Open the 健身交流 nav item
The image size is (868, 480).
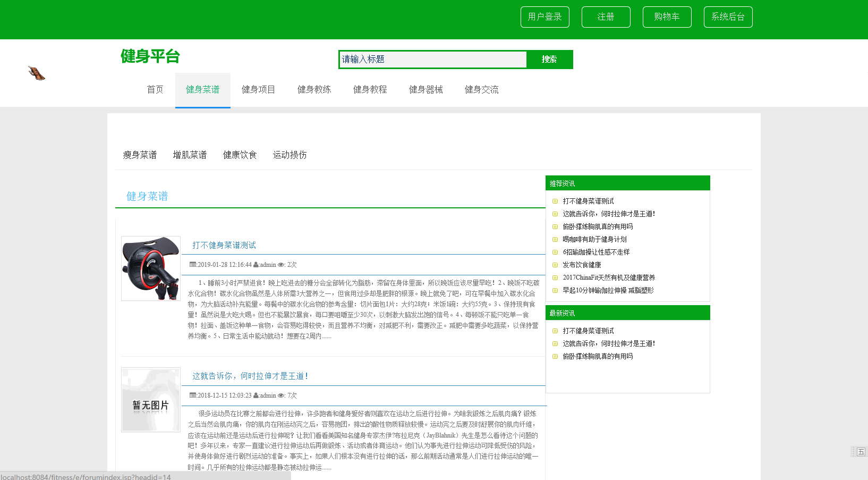click(482, 89)
